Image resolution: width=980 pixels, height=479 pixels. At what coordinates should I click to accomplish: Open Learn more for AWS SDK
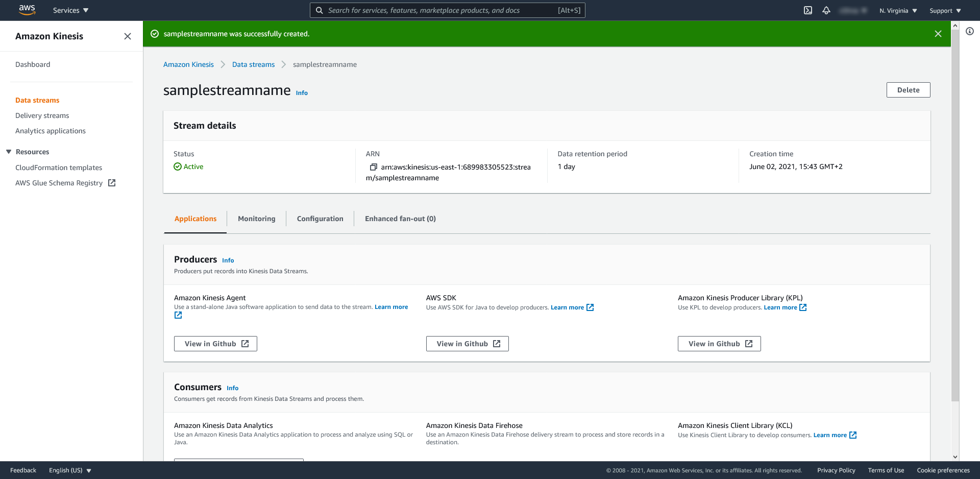coord(567,307)
